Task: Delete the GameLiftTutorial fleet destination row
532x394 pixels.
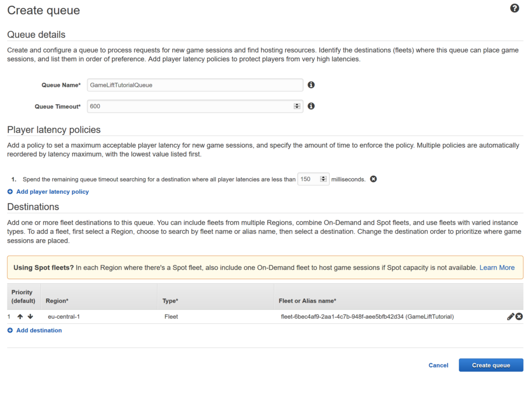Action: (x=519, y=317)
